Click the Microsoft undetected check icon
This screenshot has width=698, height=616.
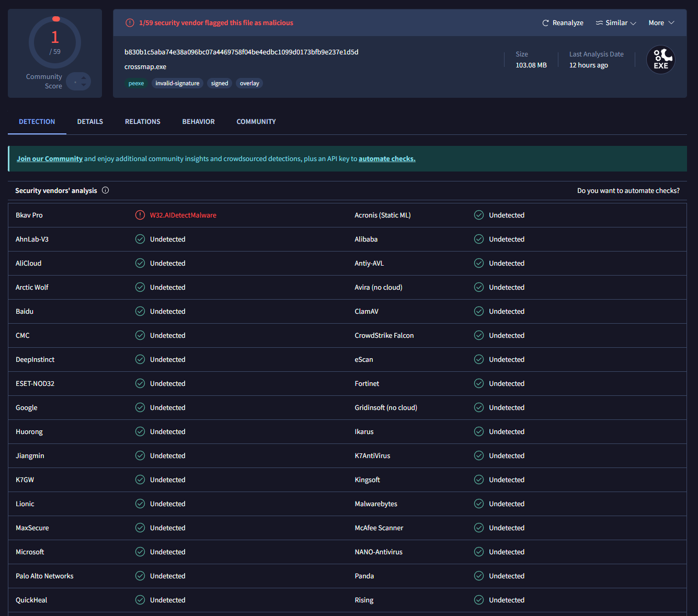[x=140, y=552]
